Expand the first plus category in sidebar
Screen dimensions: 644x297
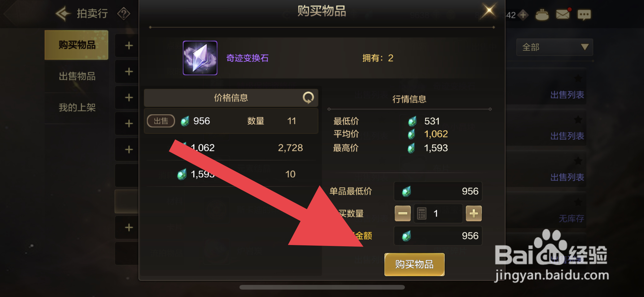(x=129, y=45)
